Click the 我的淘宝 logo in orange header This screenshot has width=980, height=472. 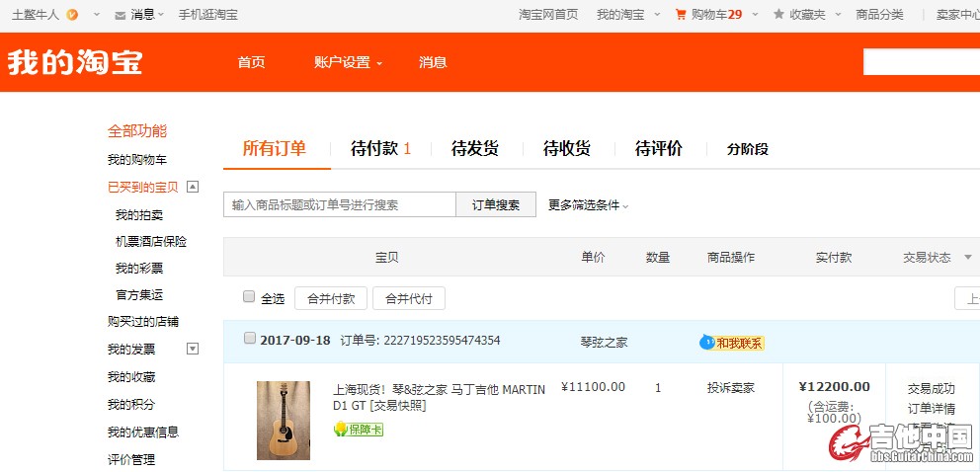point(75,62)
